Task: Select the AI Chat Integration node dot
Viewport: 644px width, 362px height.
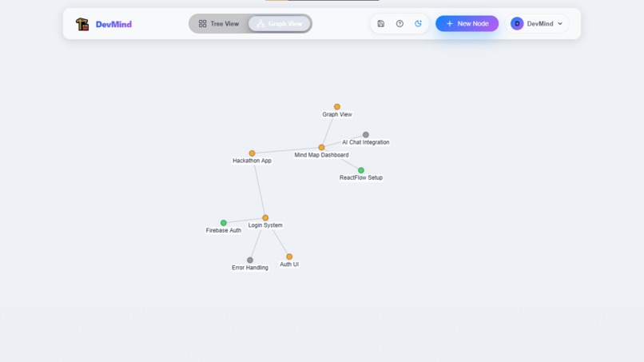Action: [x=365, y=135]
